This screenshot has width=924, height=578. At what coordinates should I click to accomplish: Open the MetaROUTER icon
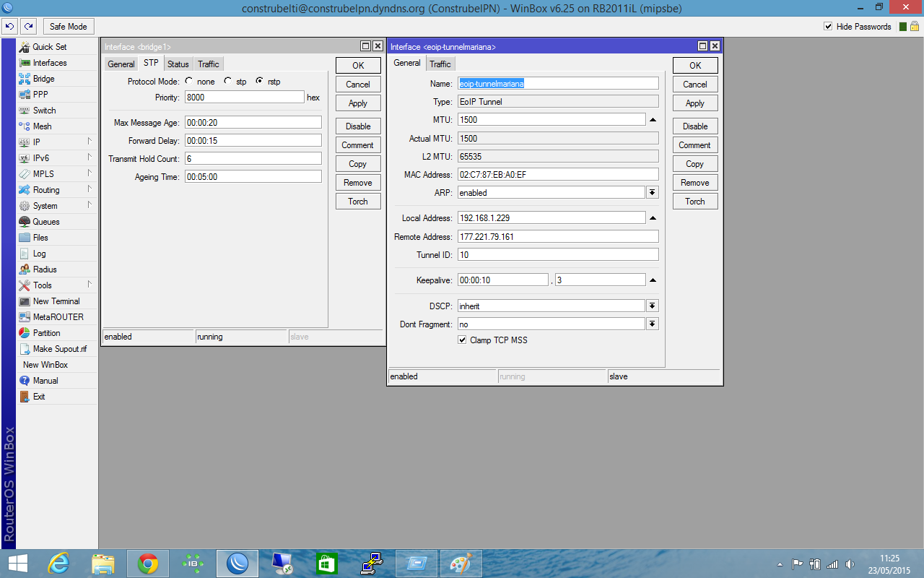click(25, 317)
